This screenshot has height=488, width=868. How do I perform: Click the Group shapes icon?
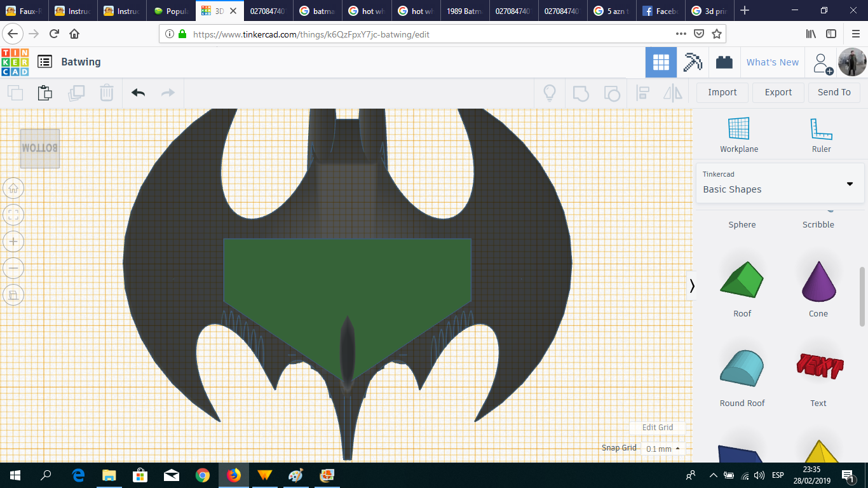581,93
